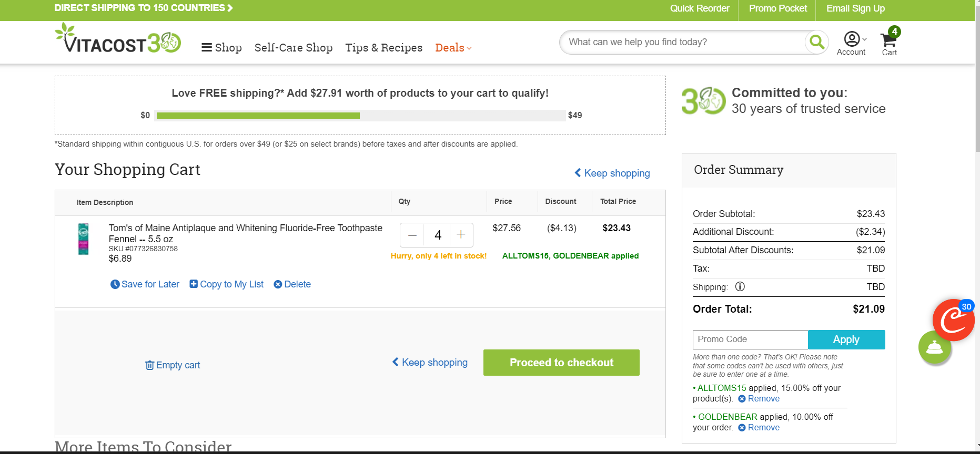Open Tom's of Maine toothpaste product title

pyautogui.click(x=246, y=233)
